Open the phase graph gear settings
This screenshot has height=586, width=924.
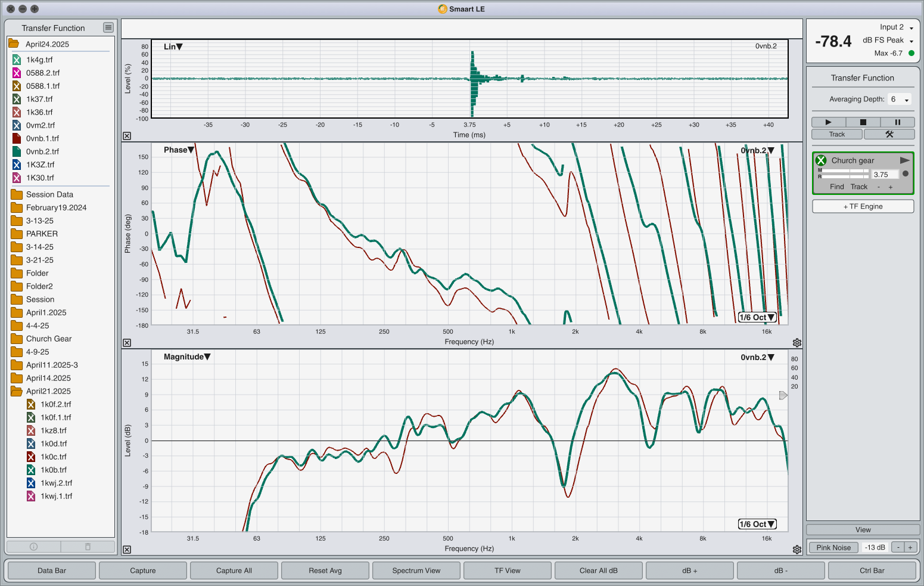[x=797, y=343]
